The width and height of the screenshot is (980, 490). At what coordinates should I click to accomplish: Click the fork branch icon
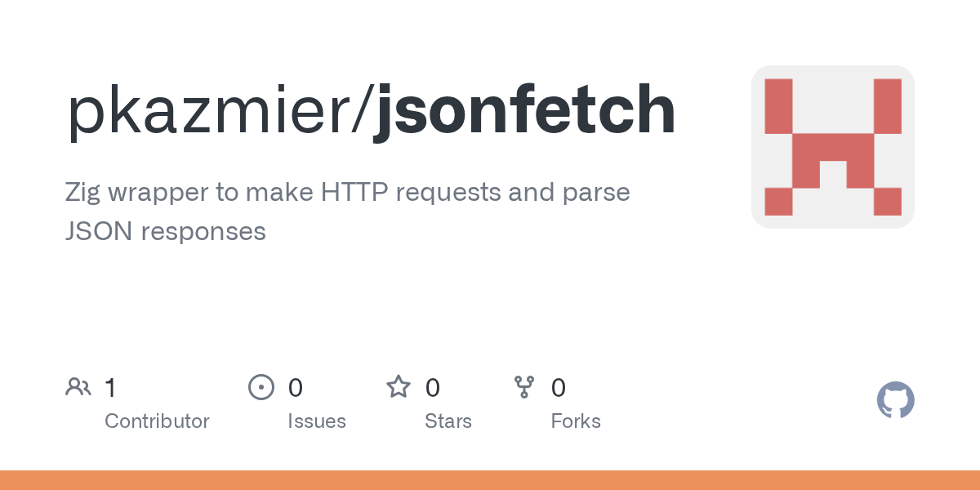(523, 387)
